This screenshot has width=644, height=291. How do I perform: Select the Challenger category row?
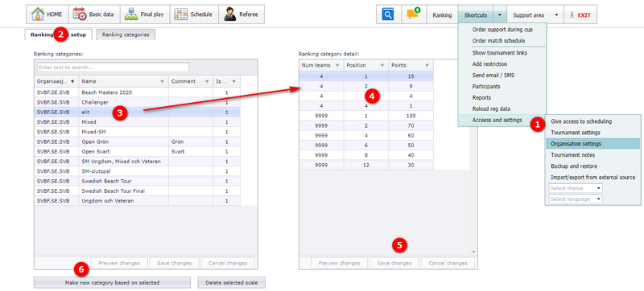click(137, 102)
